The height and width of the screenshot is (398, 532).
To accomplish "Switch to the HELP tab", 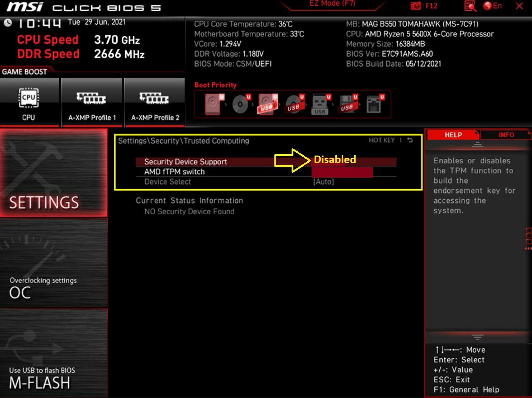I will click(x=453, y=135).
